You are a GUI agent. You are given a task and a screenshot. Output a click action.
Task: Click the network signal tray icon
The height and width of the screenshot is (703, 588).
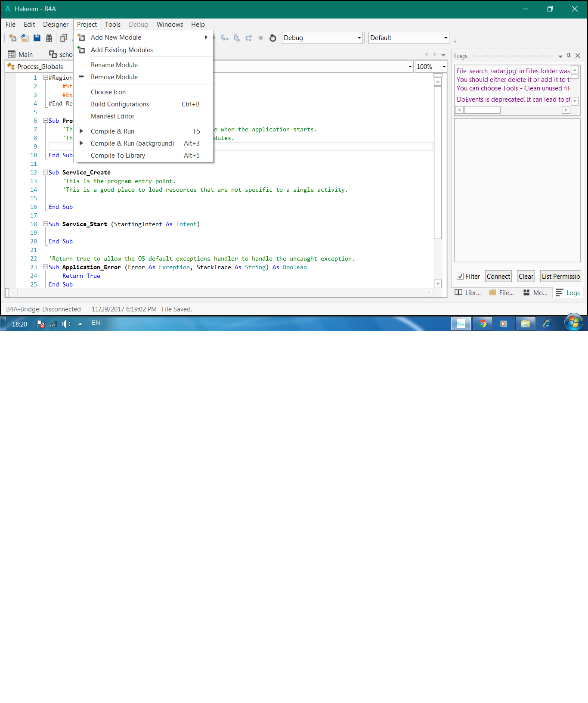(53, 324)
